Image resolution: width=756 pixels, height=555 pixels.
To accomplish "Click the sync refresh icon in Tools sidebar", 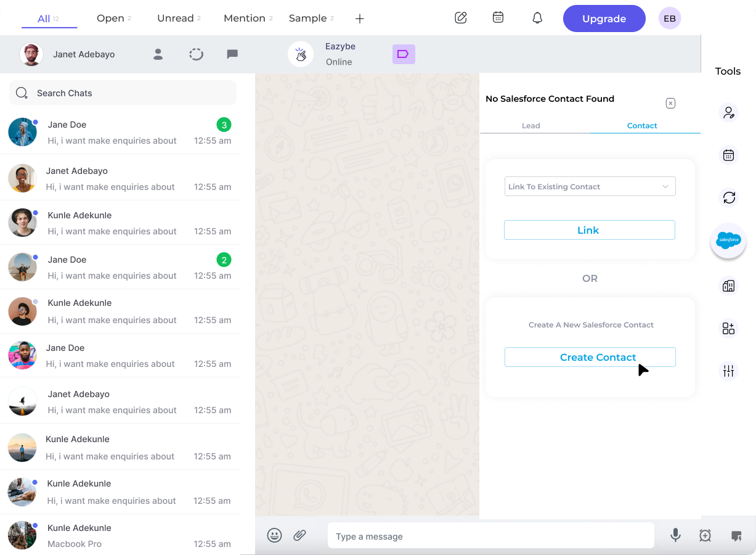I will pos(728,198).
